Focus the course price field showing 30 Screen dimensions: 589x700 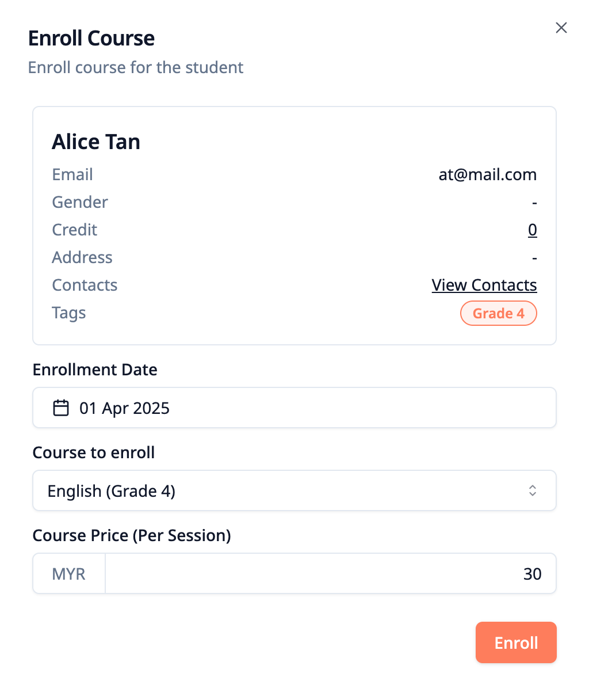(331, 573)
